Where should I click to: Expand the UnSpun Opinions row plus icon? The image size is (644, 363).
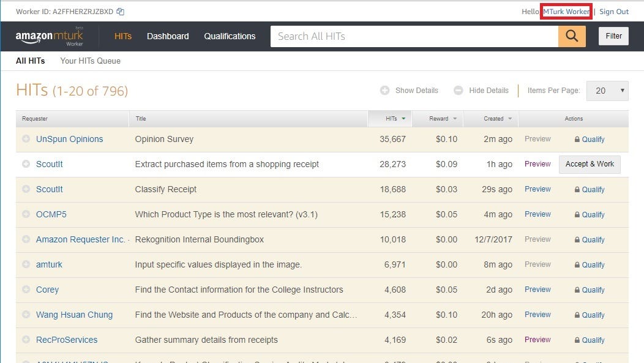(26, 139)
